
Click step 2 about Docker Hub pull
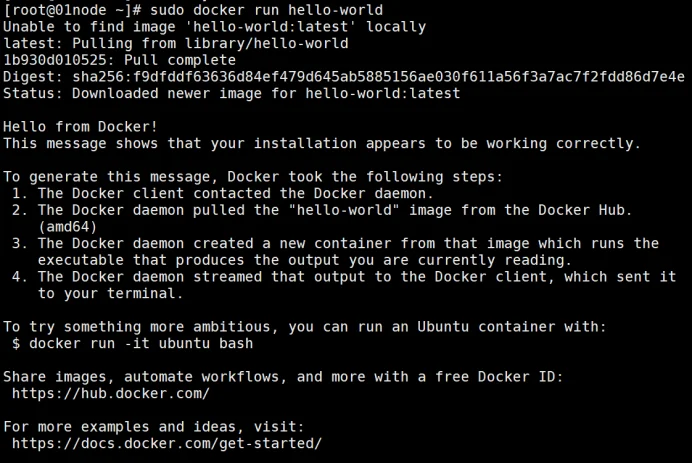coord(322,219)
